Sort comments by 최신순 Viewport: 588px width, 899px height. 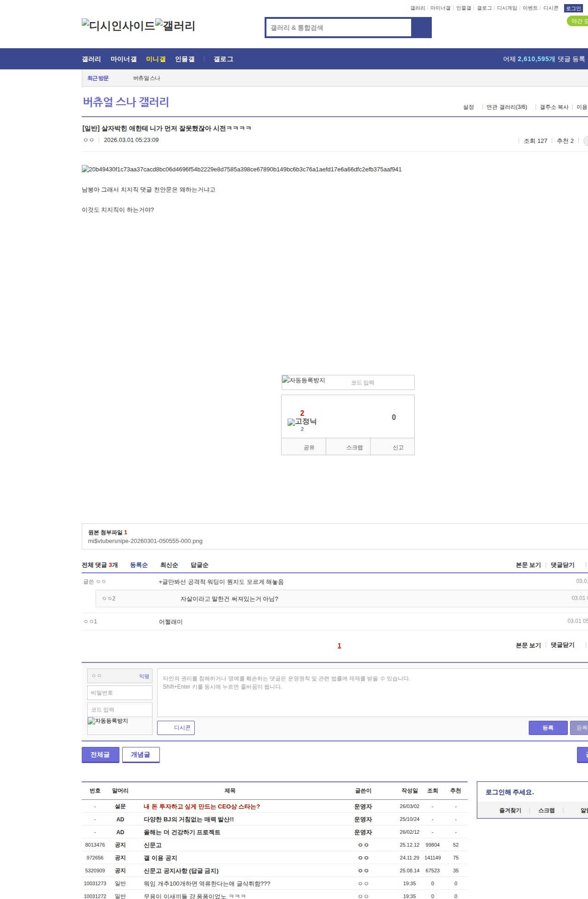(169, 565)
